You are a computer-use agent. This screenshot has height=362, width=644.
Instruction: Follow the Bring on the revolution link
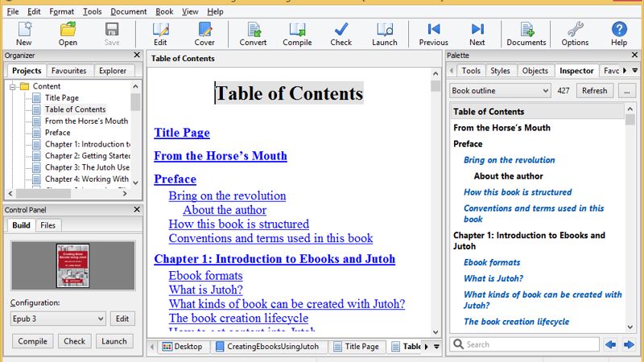(227, 195)
